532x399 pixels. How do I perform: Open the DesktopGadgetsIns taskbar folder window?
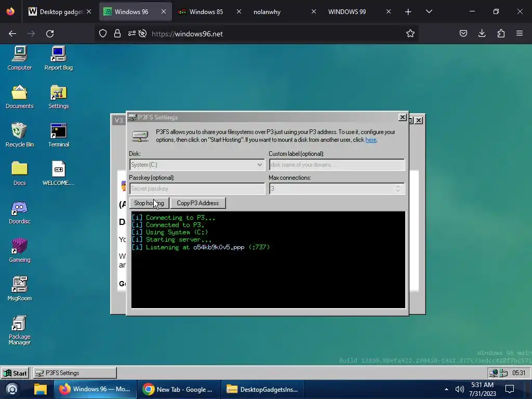(262, 389)
